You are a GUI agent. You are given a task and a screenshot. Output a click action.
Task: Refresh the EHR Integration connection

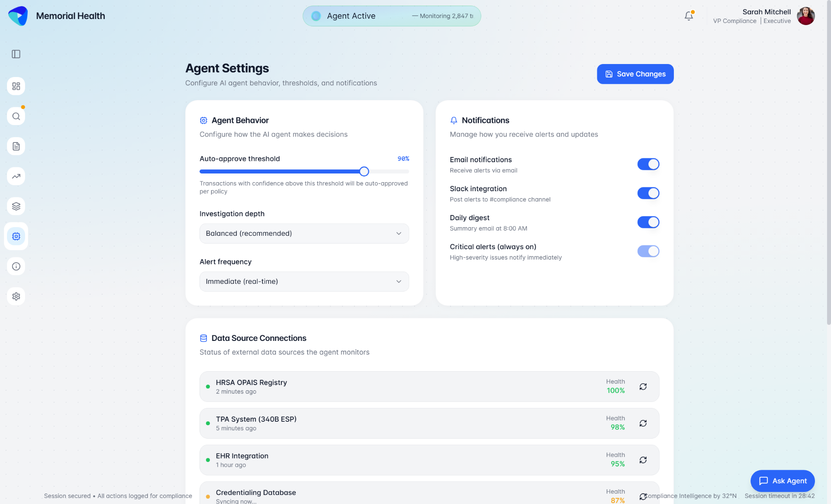point(643,460)
